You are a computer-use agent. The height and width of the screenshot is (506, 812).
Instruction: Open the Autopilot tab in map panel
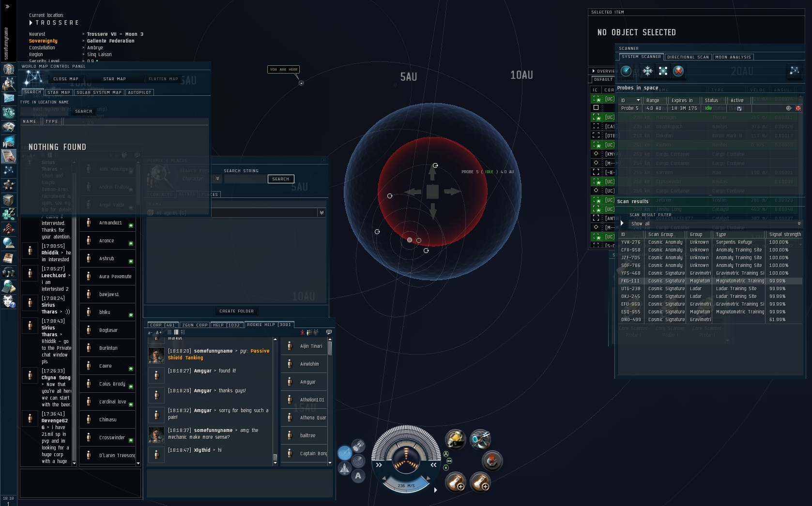click(x=139, y=92)
